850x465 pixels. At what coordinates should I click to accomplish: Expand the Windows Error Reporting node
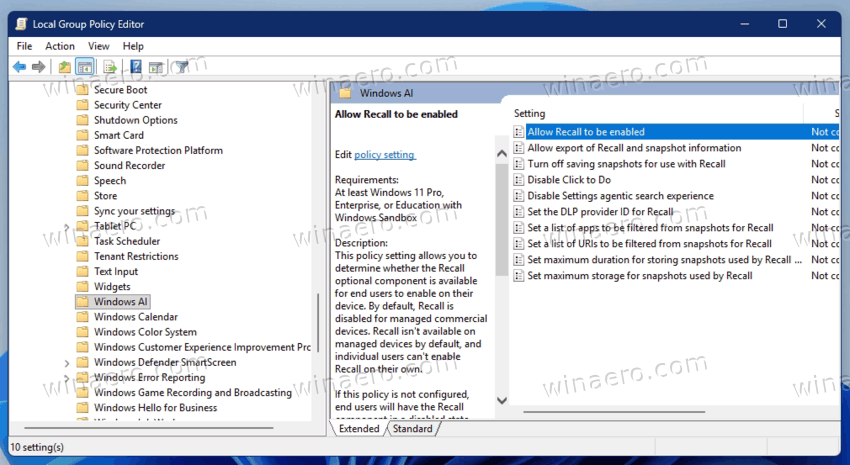[67, 378]
